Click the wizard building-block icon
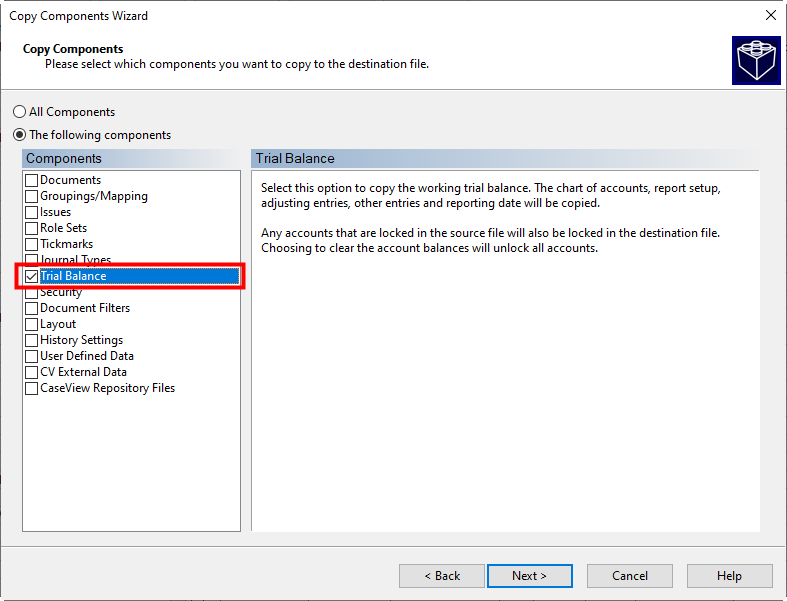The image size is (787, 601). point(756,60)
